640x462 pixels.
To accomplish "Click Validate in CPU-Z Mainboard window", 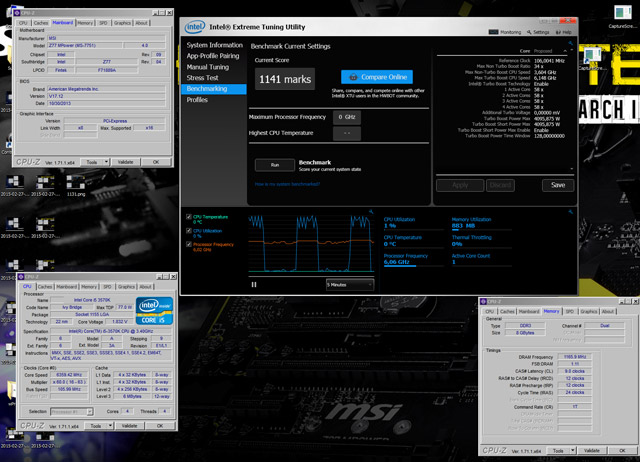I will point(125,162).
